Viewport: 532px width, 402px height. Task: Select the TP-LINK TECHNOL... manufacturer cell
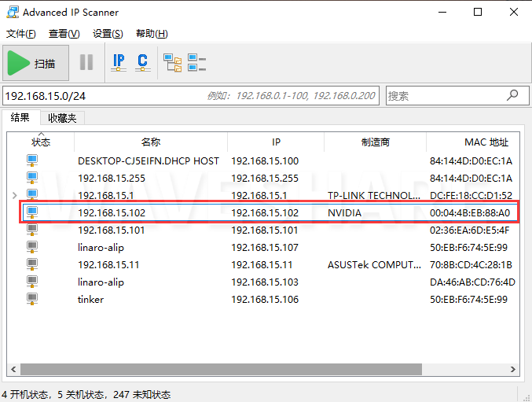(374, 196)
